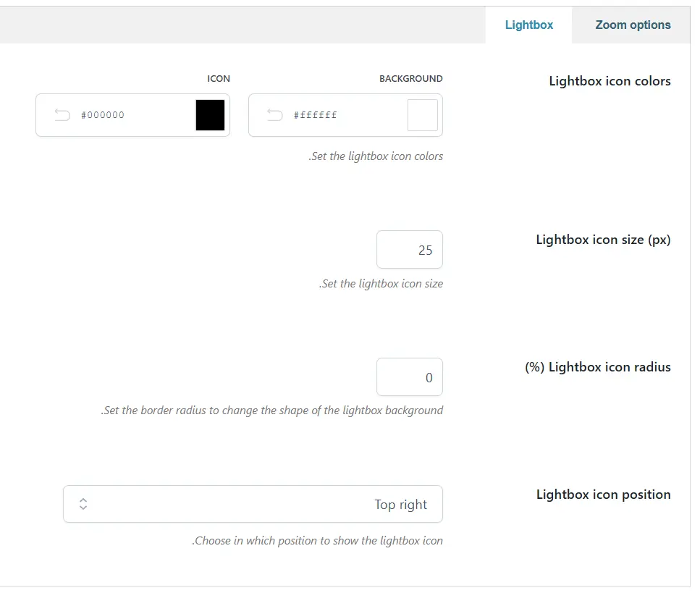Switch to the Zoom options tab
Screen dimensions: 700x593
click(x=633, y=25)
